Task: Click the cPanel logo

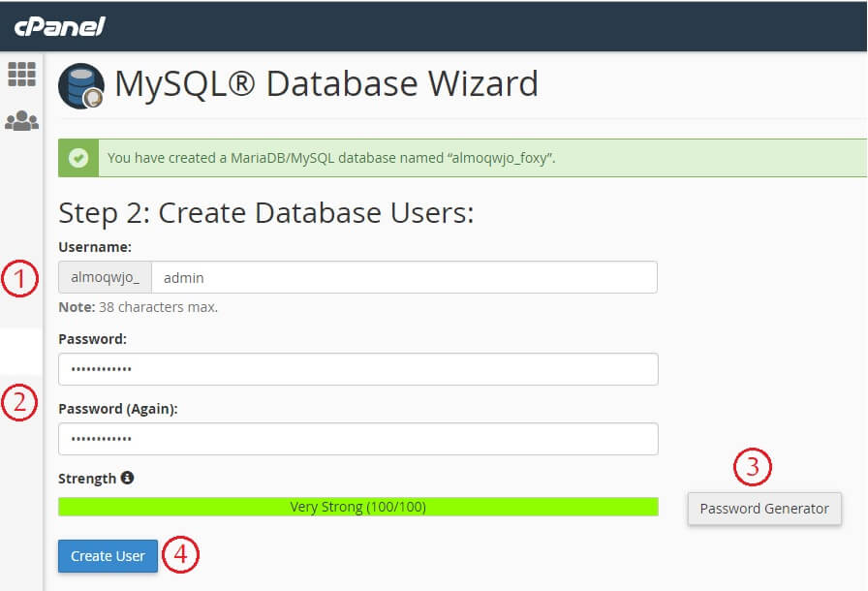Action: pyautogui.click(x=60, y=26)
